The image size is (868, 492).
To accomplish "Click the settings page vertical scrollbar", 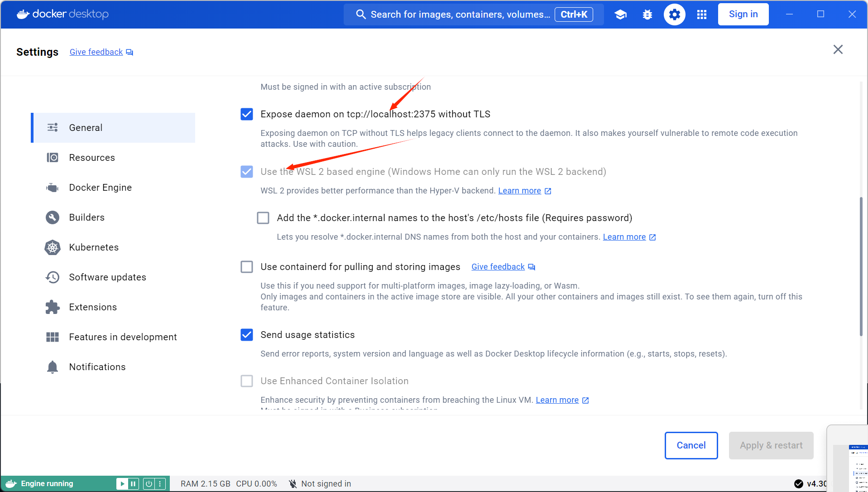I will [861, 266].
